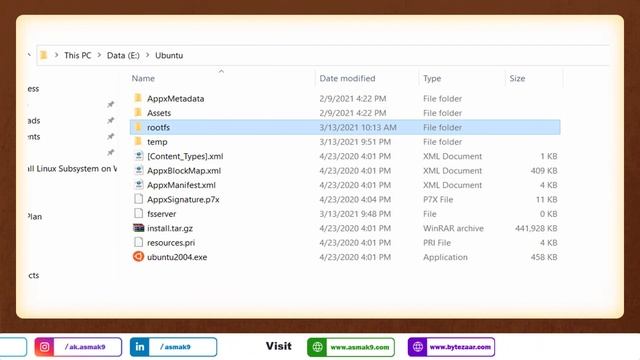
Task: Click the 409 KB size value
Action: tap(544, 171)
